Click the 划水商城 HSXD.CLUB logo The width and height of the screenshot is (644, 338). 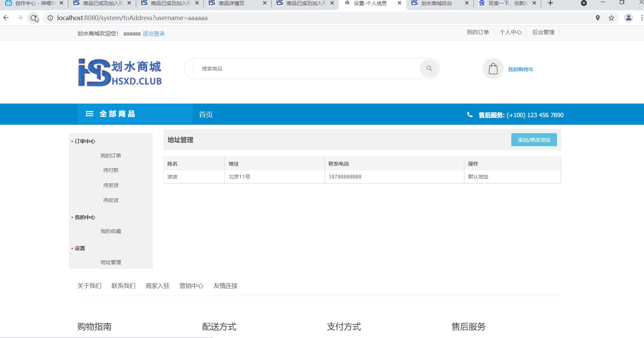(x=120, y=73)
